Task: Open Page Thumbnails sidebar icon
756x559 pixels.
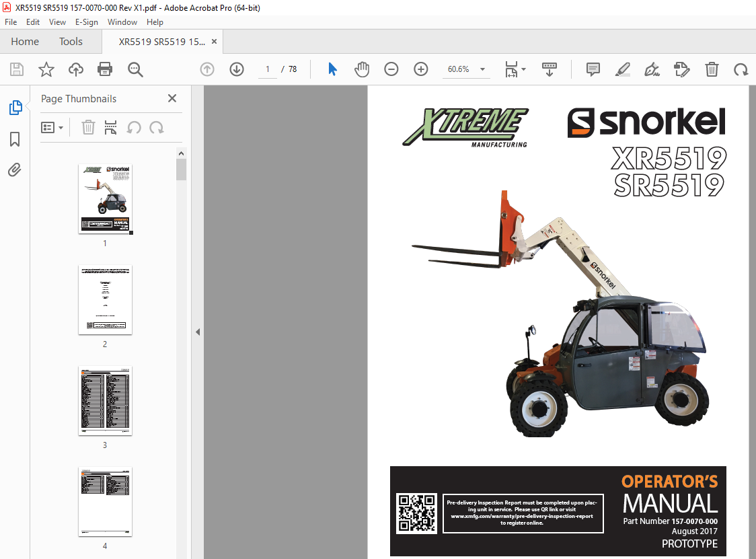Action: click(x=15, y=108)
